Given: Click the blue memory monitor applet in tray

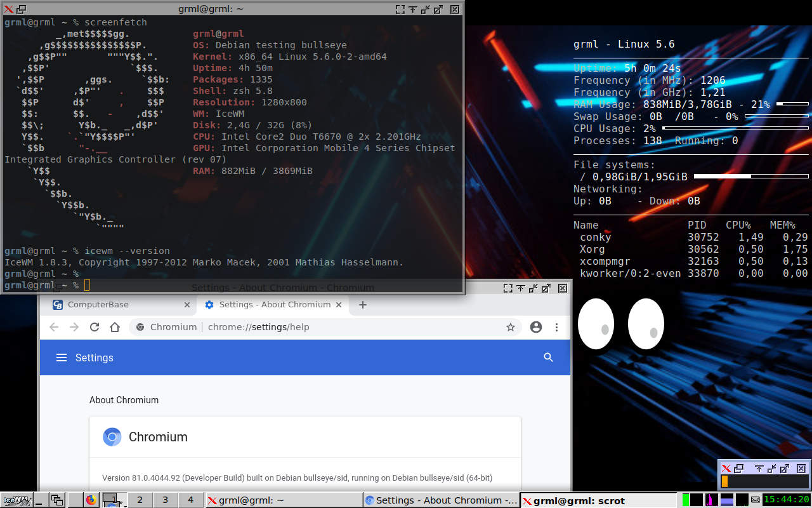Looking at the screenshot, I should pyautogui.click(x=727, y=500).
